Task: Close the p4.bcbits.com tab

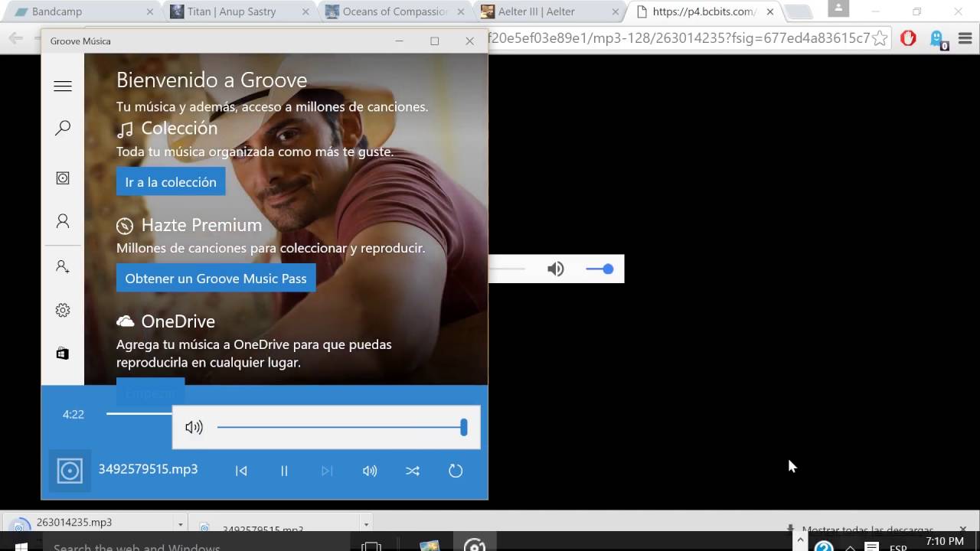Action: (x=770, y=11)
